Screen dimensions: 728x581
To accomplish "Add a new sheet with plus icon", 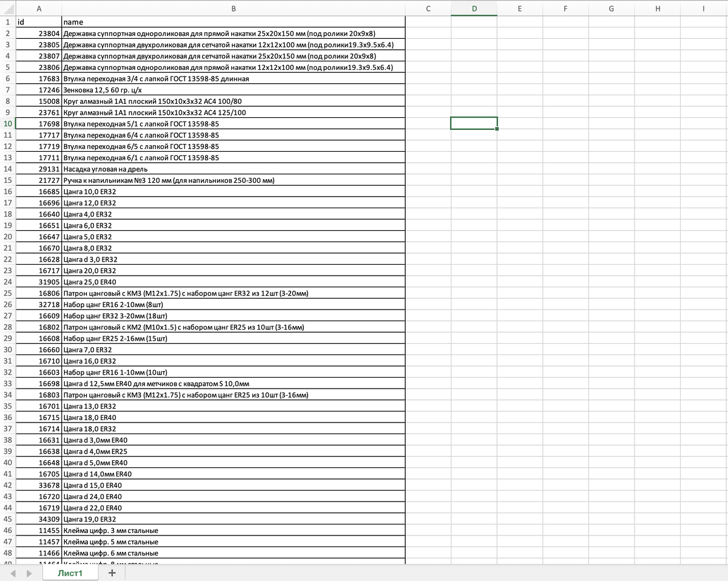I will coord(112,573).
